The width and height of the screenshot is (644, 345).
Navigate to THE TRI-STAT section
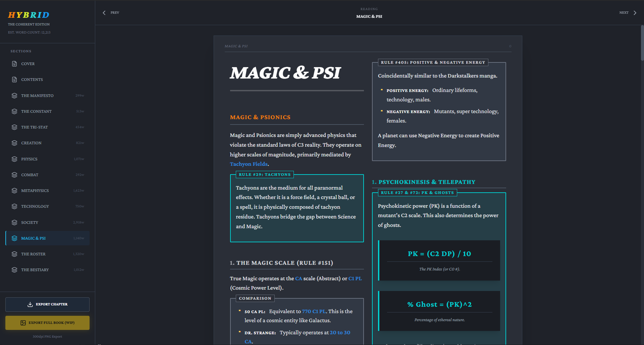47,127
